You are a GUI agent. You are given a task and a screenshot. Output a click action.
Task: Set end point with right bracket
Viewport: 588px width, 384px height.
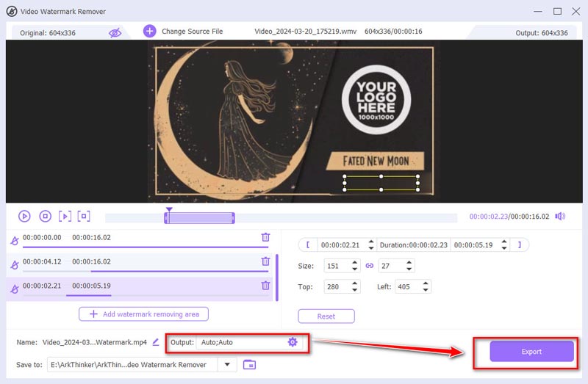[520, 244]
